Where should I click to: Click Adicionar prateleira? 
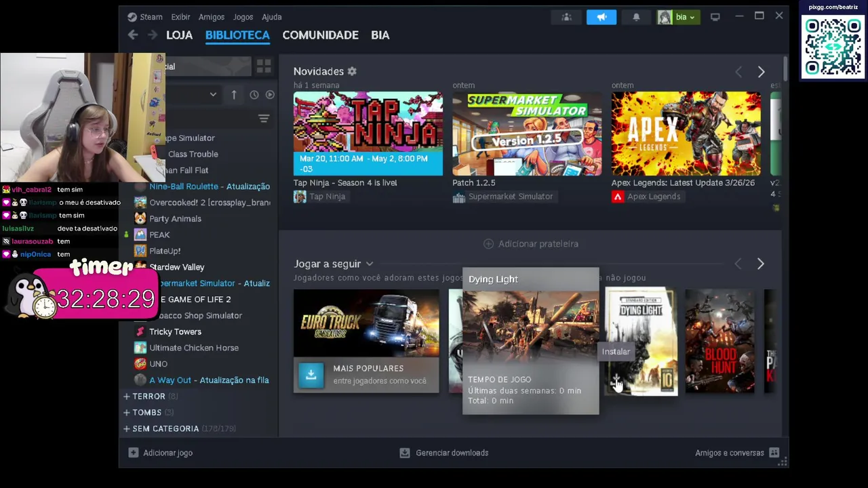click(530, 243)
